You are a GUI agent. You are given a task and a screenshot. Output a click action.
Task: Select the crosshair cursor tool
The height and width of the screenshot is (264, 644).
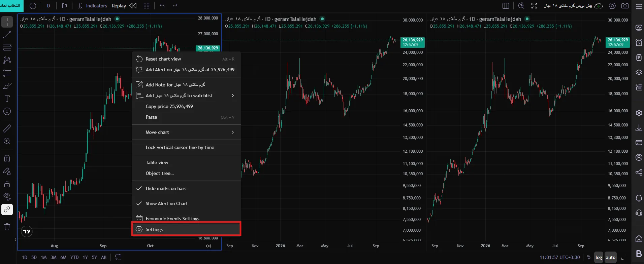(7, 22)
